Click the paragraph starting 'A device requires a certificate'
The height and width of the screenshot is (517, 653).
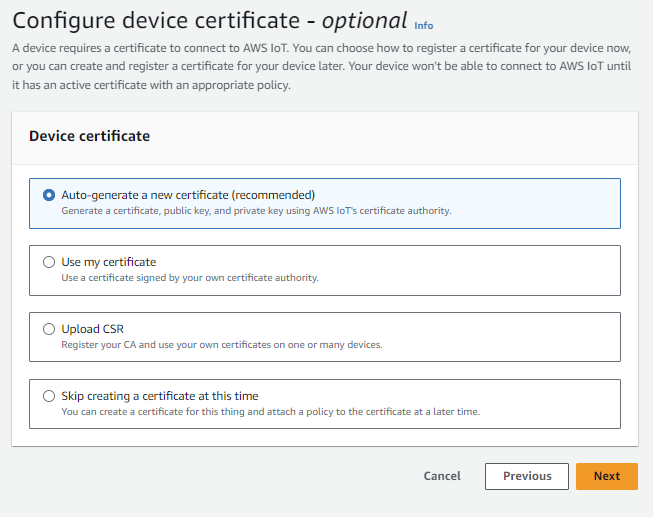(x=322, y=67)
